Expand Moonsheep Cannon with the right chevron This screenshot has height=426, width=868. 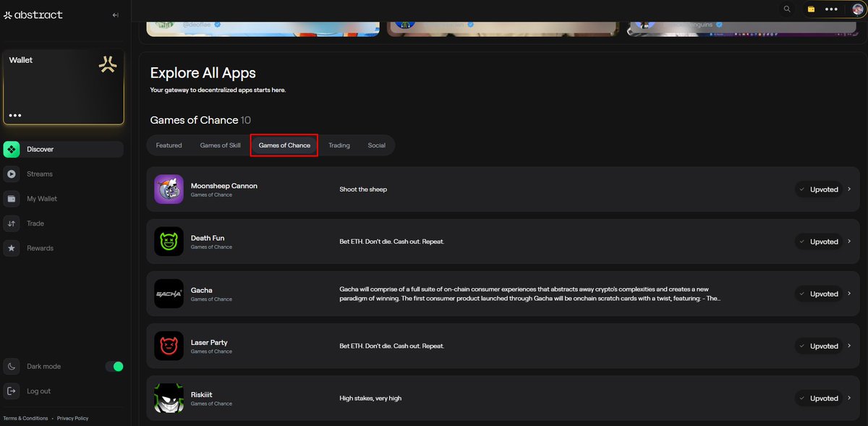click(x=849, y=189)
